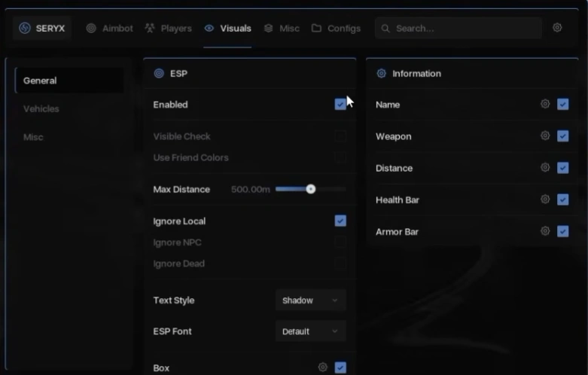Click the Search input field
The width and height of the screenshot is (588, 375).
459,29
